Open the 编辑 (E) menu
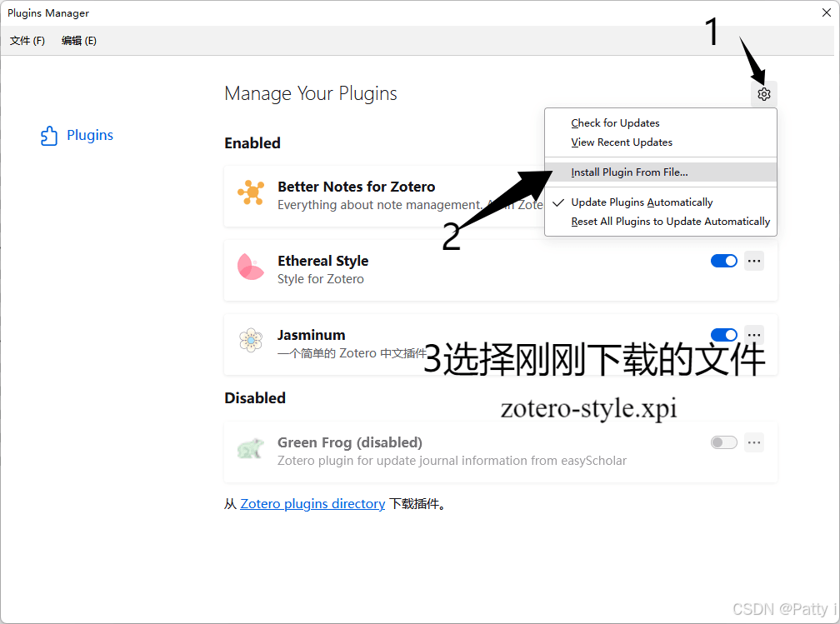Image resolution: width=840 pixels, height=624 pixels. 78,41
